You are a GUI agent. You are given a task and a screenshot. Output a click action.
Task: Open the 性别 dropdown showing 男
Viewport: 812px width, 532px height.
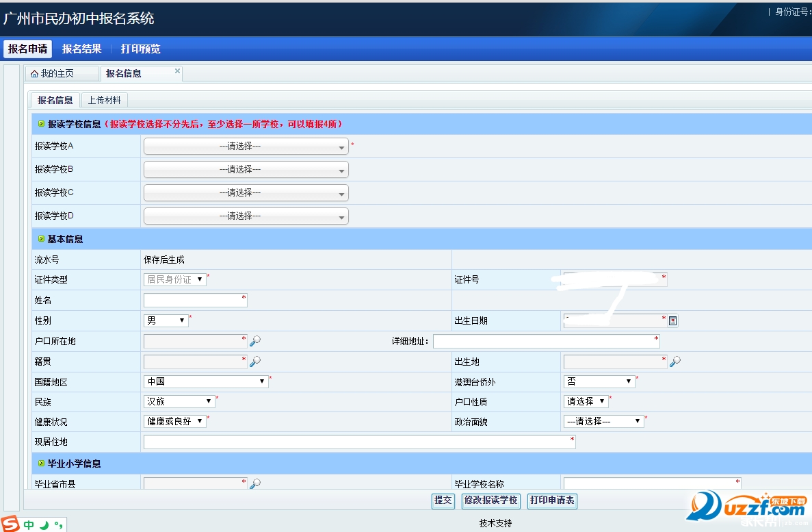166,320
